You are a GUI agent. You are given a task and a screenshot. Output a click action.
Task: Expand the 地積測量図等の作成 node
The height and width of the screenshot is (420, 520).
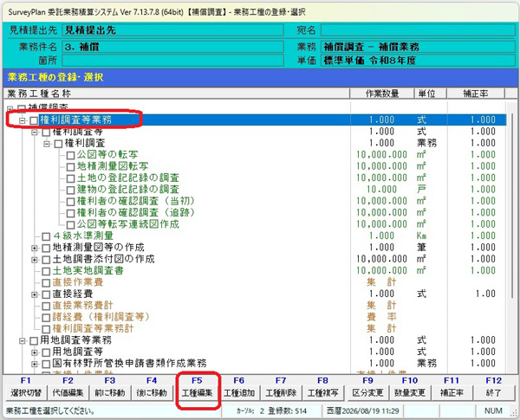tap(35, 248)
